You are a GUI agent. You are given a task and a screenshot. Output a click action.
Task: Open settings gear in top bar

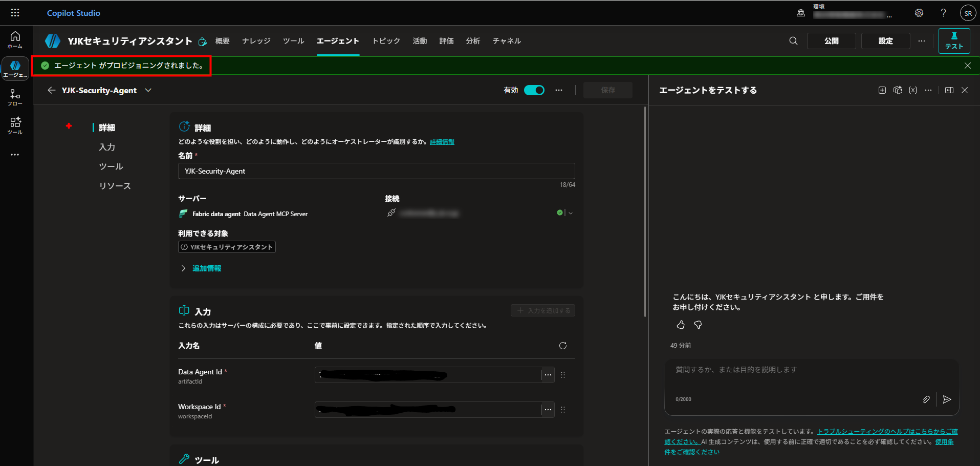tap(919, 13)
